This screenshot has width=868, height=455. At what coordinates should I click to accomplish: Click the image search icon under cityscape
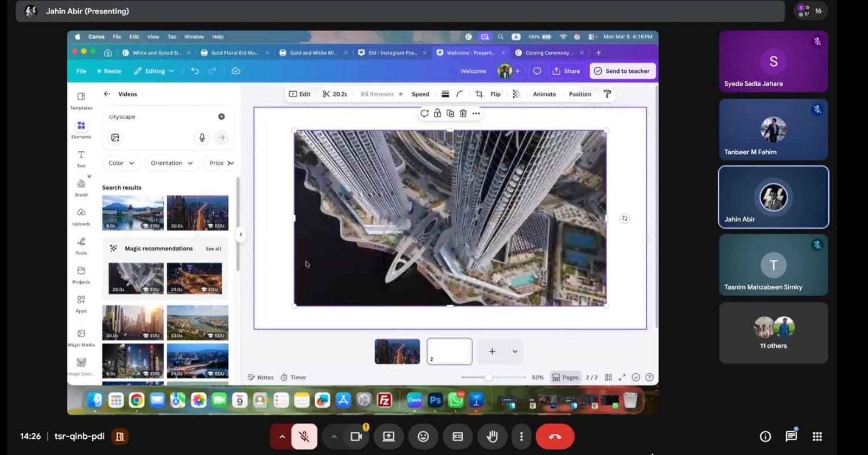[x=115, y=138]
